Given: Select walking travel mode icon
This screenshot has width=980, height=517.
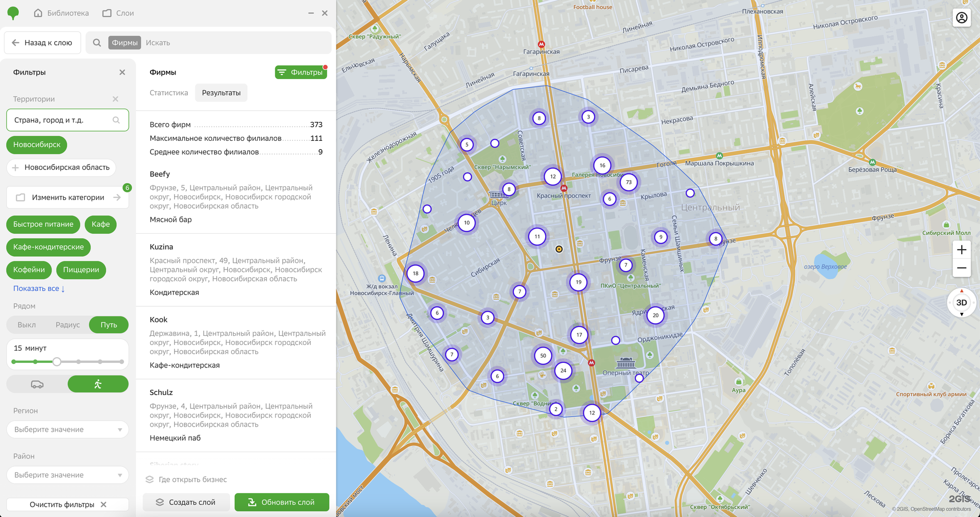Looking at the screenshot, I should pyautogui.click(x=98, y=384).
